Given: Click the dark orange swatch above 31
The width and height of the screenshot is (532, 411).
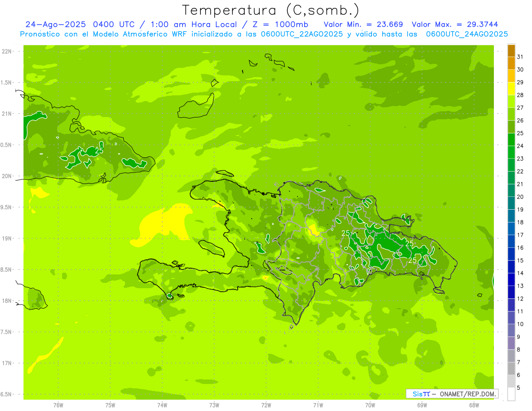Looking at the screenshot, I should click(x=511, y=51).
